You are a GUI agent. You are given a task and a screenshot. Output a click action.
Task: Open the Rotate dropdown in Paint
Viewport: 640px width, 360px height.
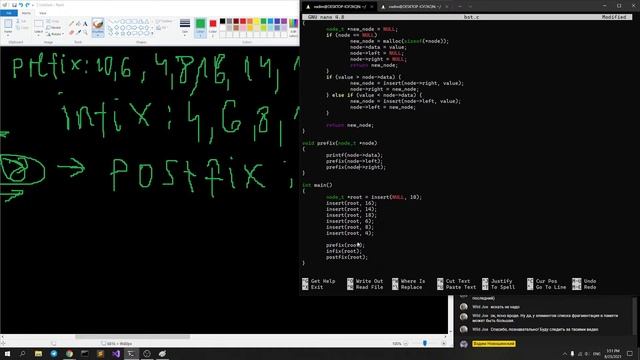[55, 34]
